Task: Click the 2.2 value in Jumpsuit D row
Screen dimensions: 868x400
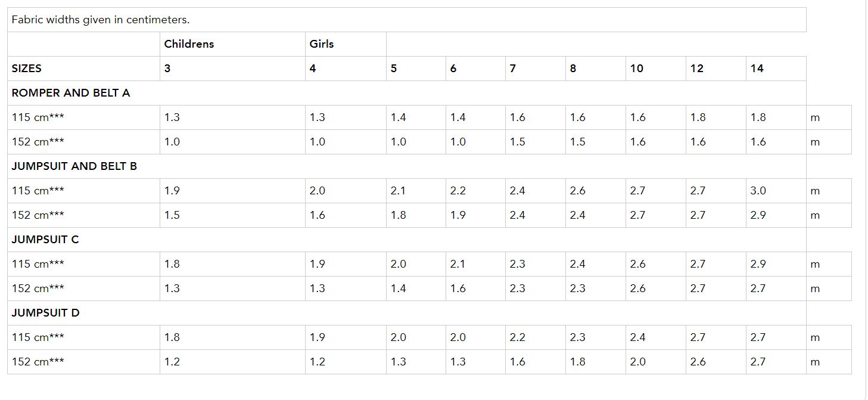Action: (x=518, y=337)
